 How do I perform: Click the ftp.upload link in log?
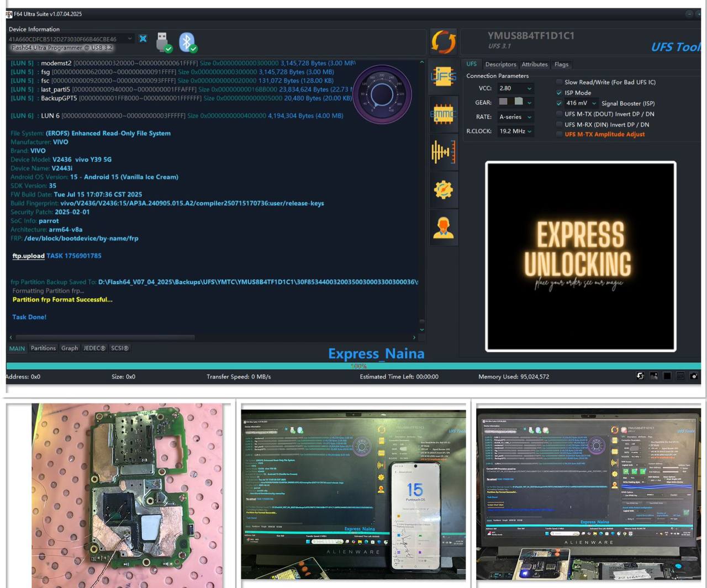click(28, 256)
